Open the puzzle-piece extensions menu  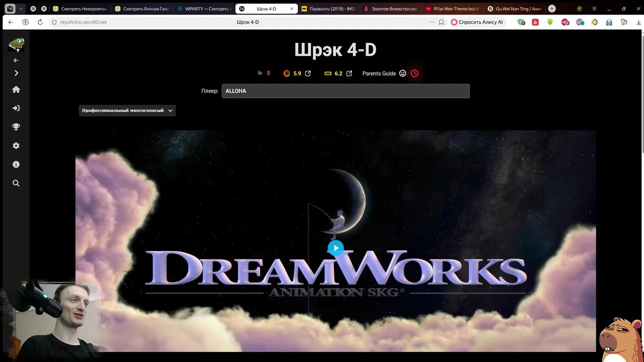[624, 22]
